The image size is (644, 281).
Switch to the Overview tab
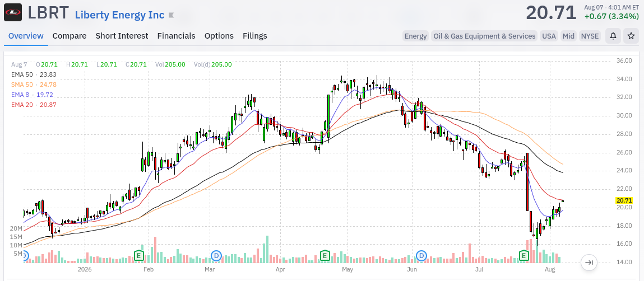(x=26, y=36)
